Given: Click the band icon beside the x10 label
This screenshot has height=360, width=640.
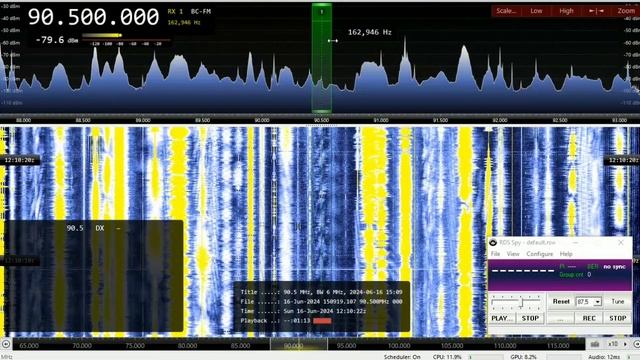Looking at the screenshot, I should 595,344.
